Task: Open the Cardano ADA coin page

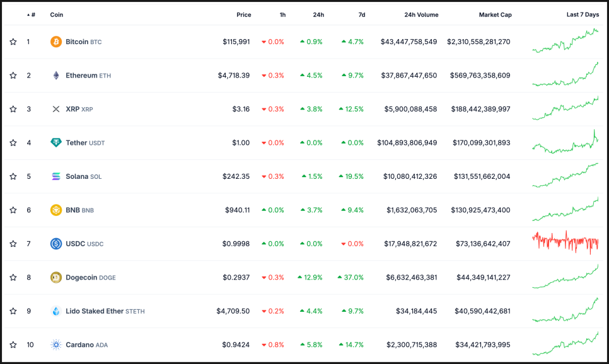Action: click(86, 344)
